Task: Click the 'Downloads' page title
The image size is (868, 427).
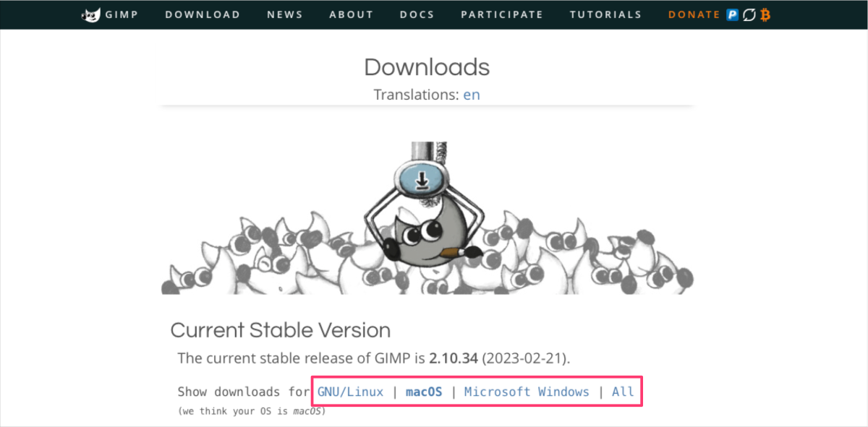Action: tap(427, 67)
